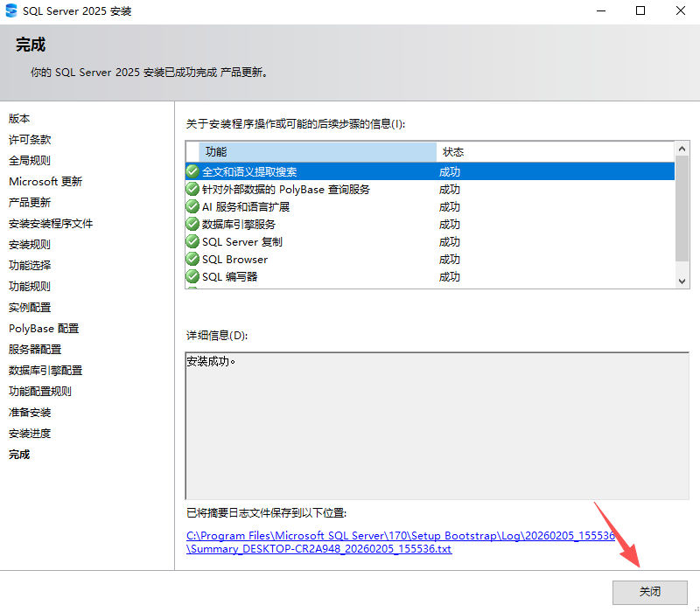Click the SQL Server logo in the title bar
The image size is (700, 612).
(x=12, y=11)
